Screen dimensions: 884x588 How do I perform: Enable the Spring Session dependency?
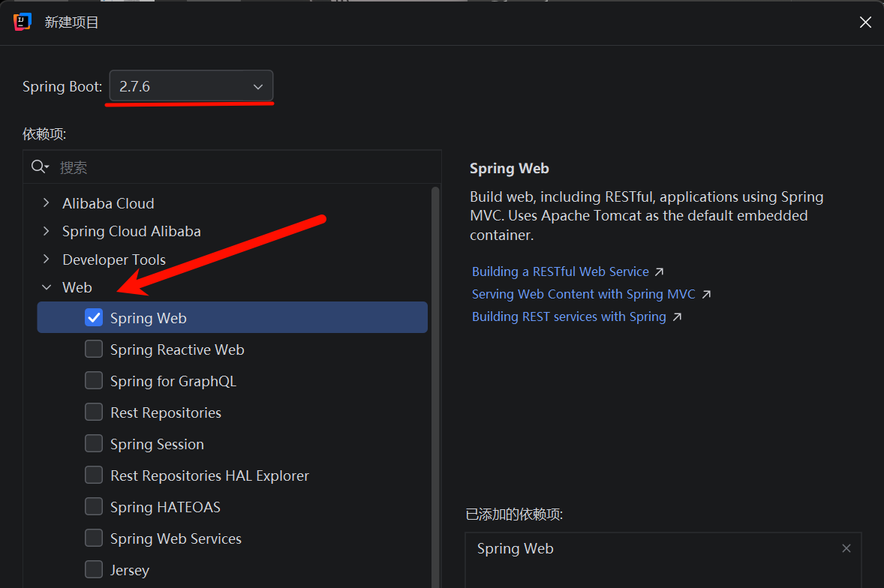point(94,444)
